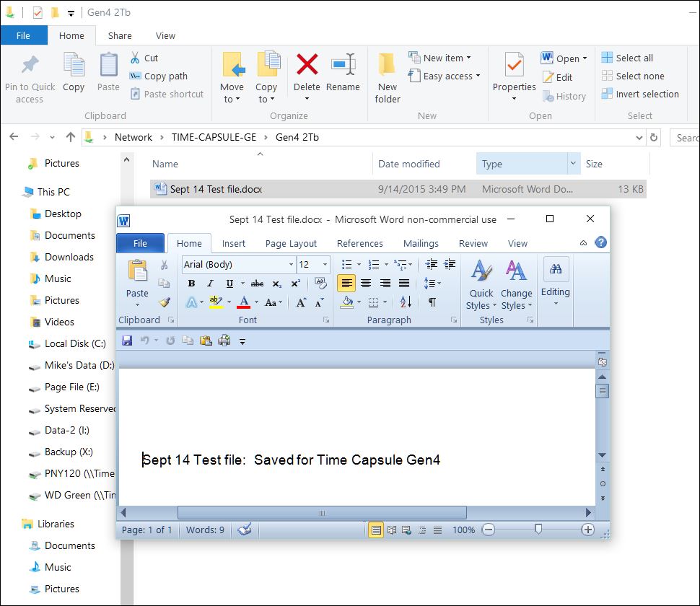This screenshot has width=700, height=606.
Task: Enable Align Text Left in Word
Action: tap(346, 284)
